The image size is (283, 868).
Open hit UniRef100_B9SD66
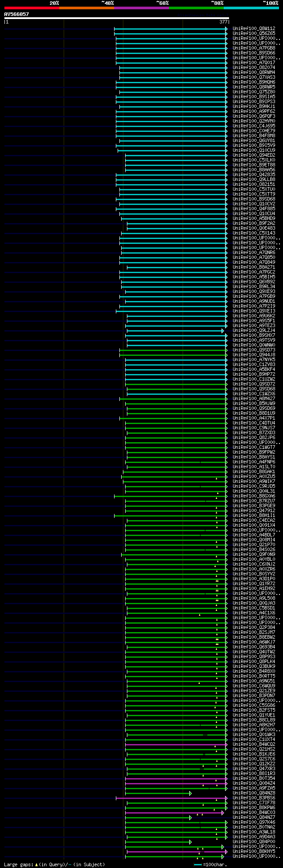pos(254,53)
